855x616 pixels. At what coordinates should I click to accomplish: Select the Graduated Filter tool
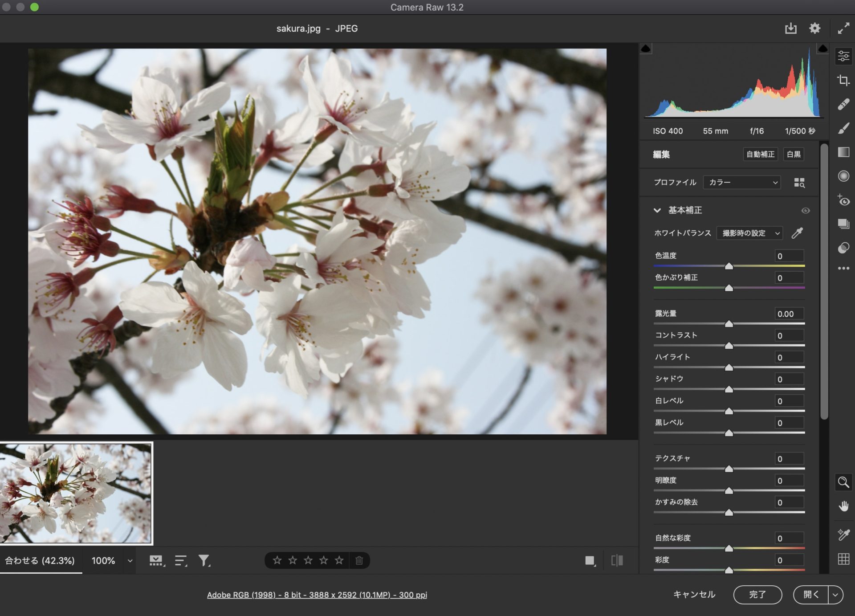pyautogui.click(x=843, y=152)
